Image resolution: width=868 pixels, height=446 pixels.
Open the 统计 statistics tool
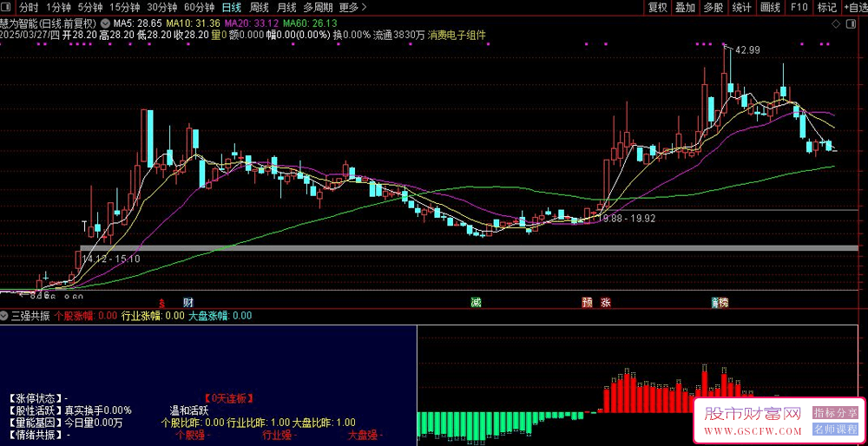[742, 8]
